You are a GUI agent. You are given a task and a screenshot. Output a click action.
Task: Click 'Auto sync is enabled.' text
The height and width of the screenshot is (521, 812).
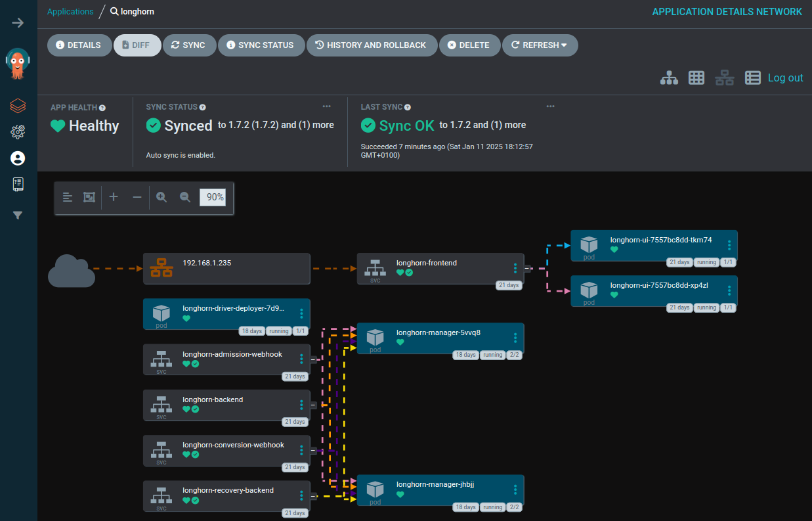181,156
